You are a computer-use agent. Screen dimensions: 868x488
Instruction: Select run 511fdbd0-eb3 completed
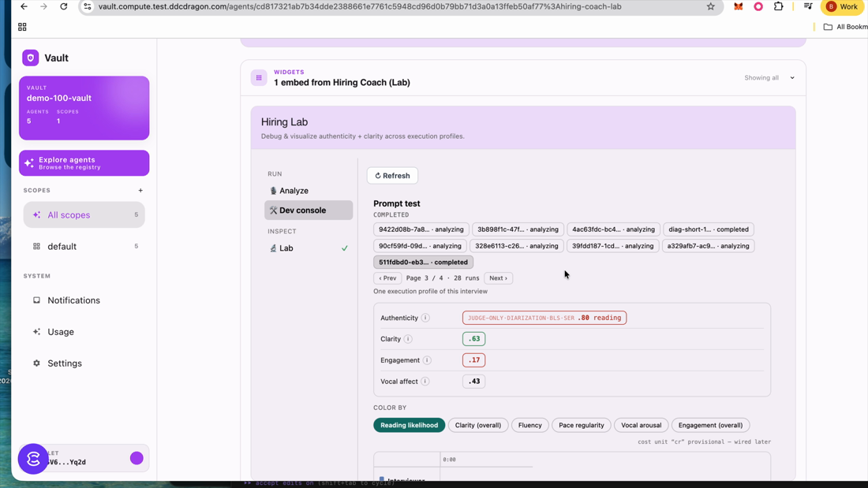424,263
